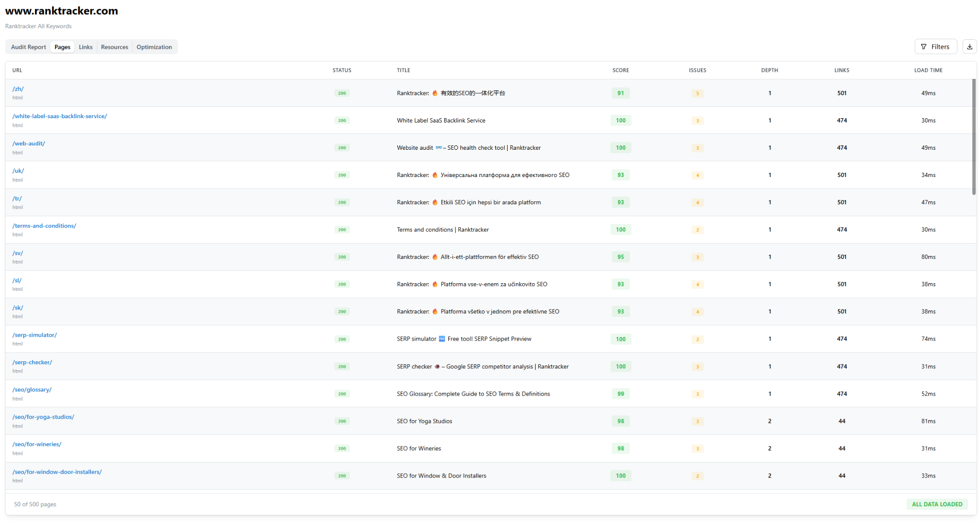The width and height of the screenshot is (980, 521).
Task: Click the 'SEO for Wineries' title
Action: pyautogui.click(x=419, y=448)
